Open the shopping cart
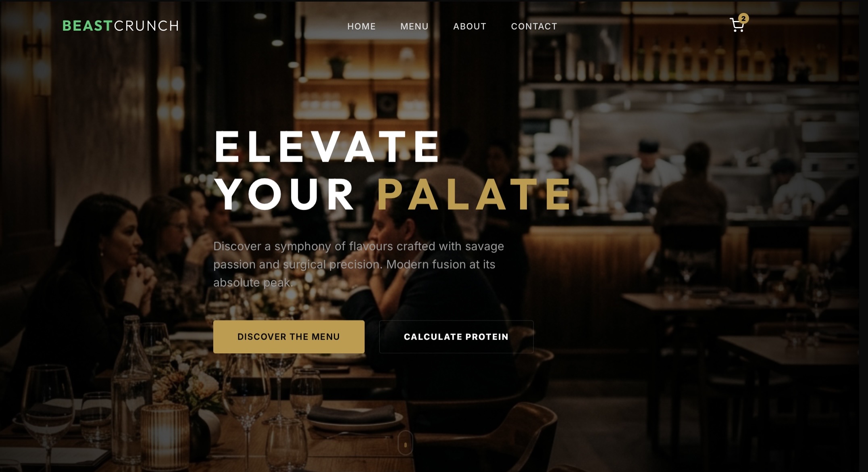 737,25
